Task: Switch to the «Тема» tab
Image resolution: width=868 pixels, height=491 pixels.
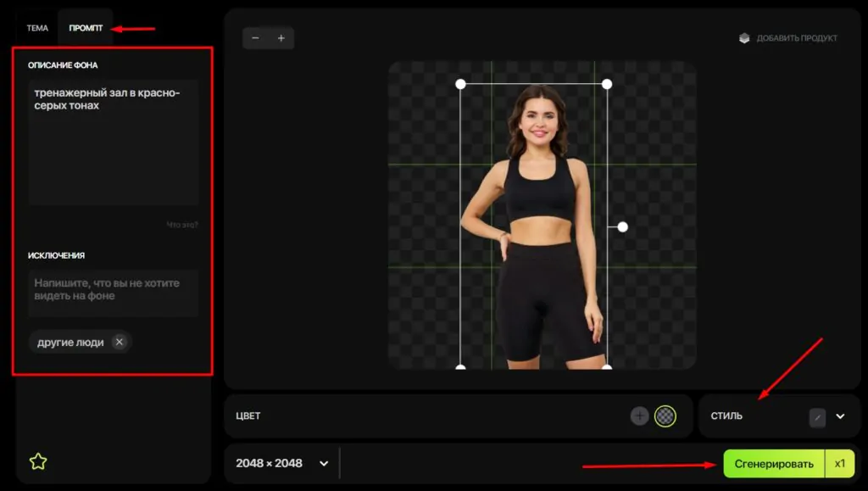Action: coord(37,28)
